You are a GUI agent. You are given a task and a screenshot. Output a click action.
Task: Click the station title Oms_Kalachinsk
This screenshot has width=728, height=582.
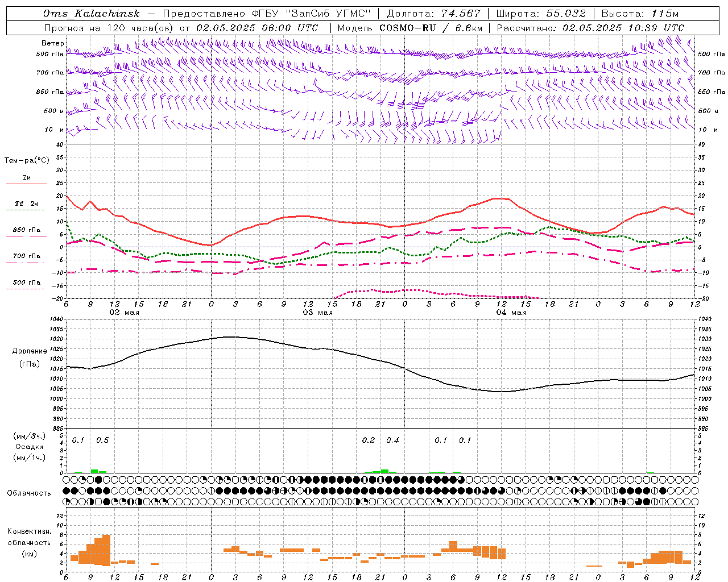coord(91,14)
